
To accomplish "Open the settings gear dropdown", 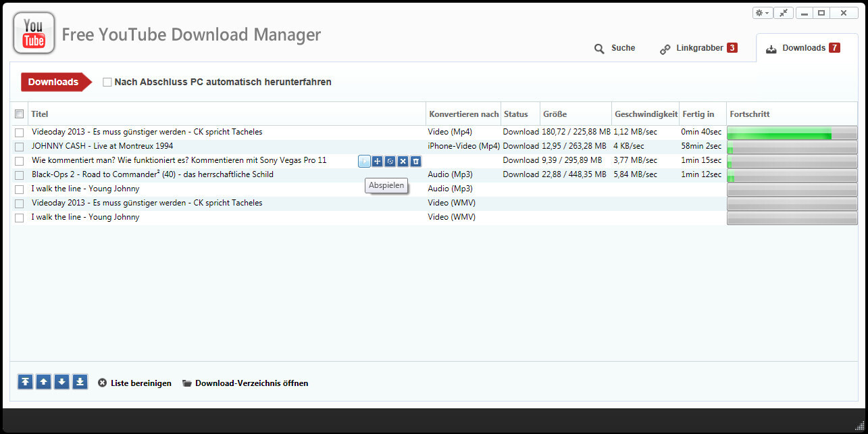I will 761,12.
